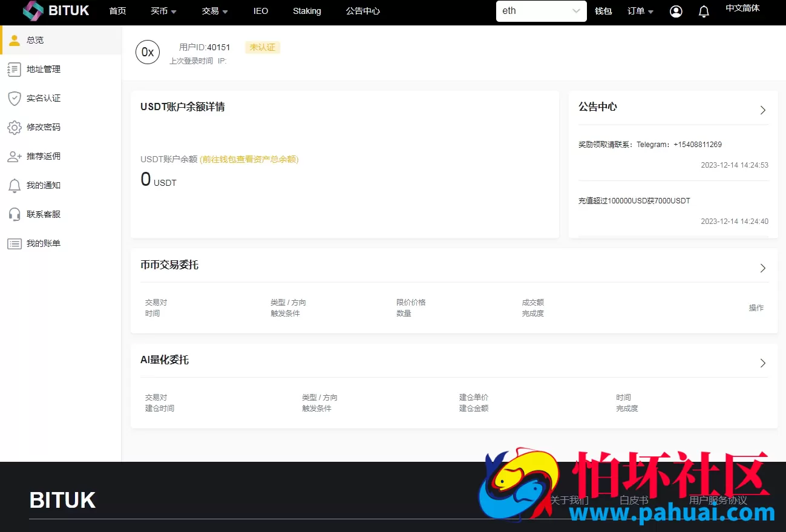Expand the 订单 dropdown menu
This screenshot has height=532, width=786.
pyautogui.click(x=641, y=11)
